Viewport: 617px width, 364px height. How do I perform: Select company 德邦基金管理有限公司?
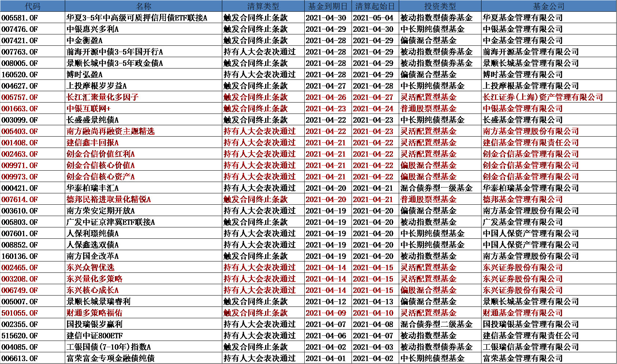pyautogui.click(x=523, y=200)
